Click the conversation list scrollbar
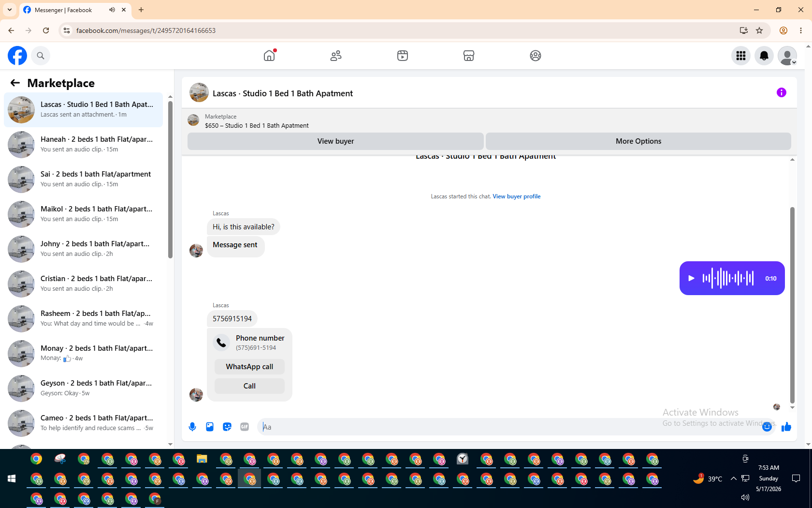The width and height of the screenshot is (812, 508). 170,179
